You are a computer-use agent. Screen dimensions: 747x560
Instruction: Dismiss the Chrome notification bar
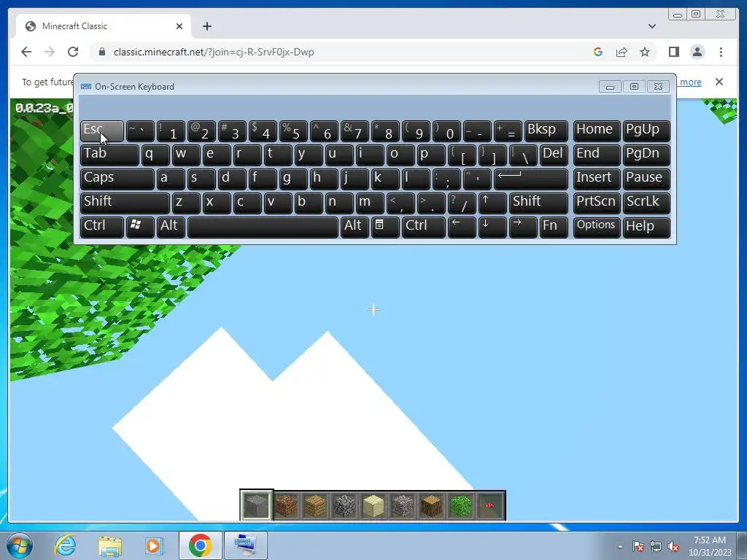(x=719, y=82)
